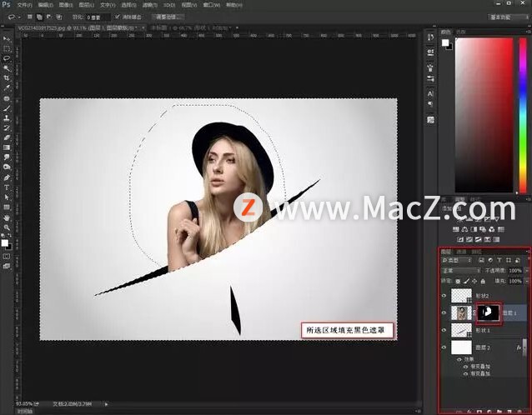Switch to the 通道 tab
Viewport: 532px width, 415px height.
pos(461,252)
